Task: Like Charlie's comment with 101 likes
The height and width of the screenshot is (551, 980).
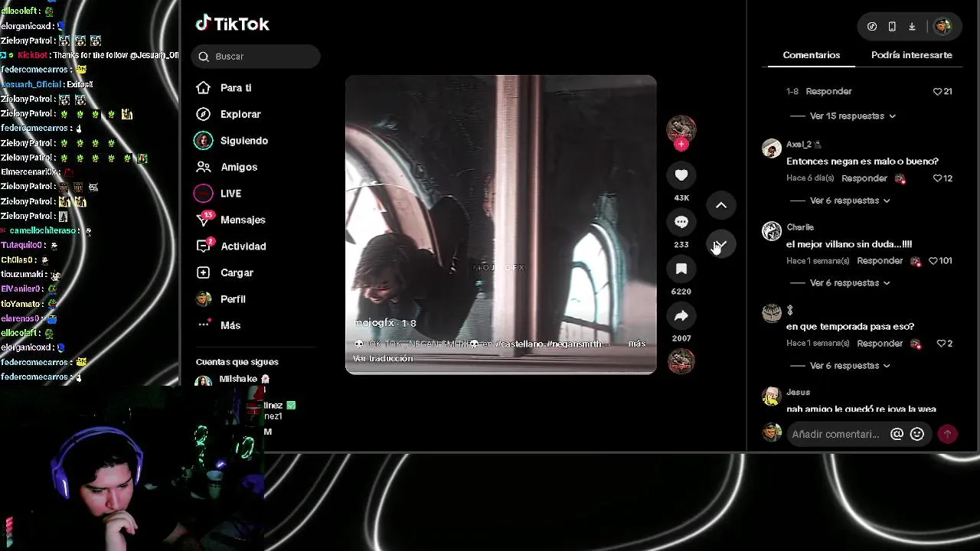Action: (x=933, y=261)
